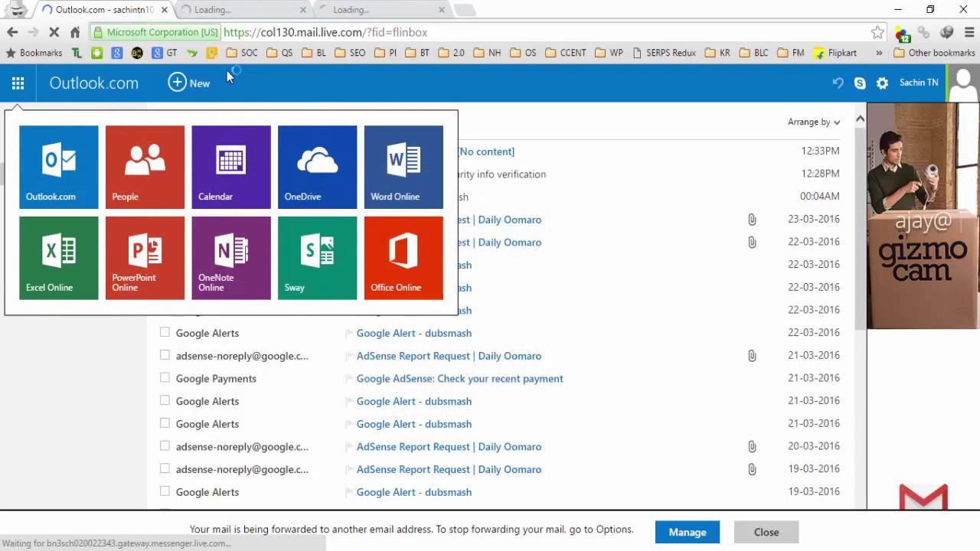980x551 pixels.
Task: Click the Outlook.com header logo text
Action: coord(94,83)
